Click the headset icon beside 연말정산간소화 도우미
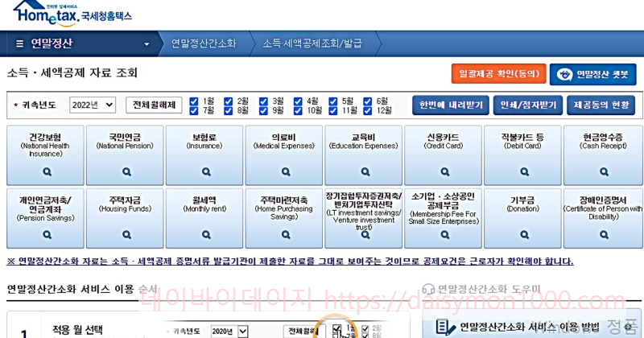Screen dimensions: 644x338 coord(428,289)
